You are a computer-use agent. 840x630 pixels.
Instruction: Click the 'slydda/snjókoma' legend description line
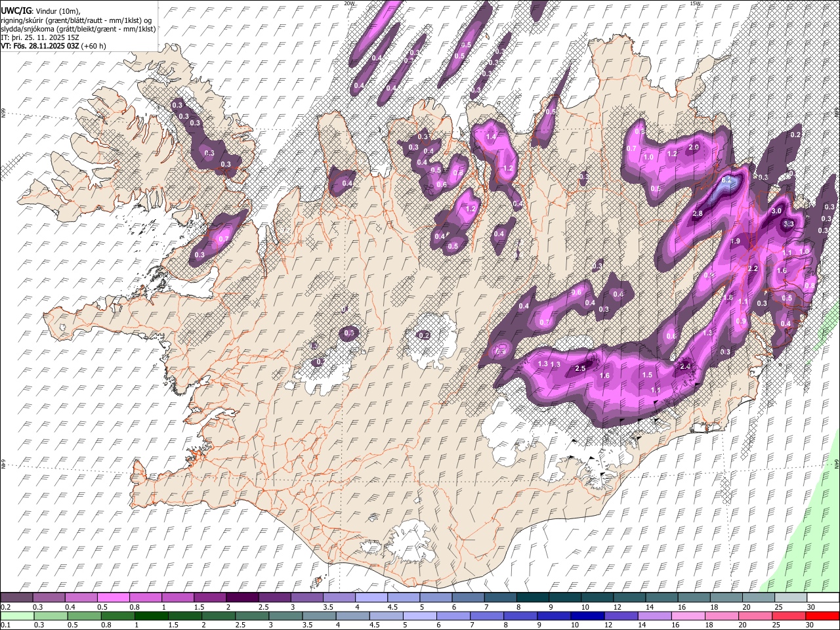78,28
